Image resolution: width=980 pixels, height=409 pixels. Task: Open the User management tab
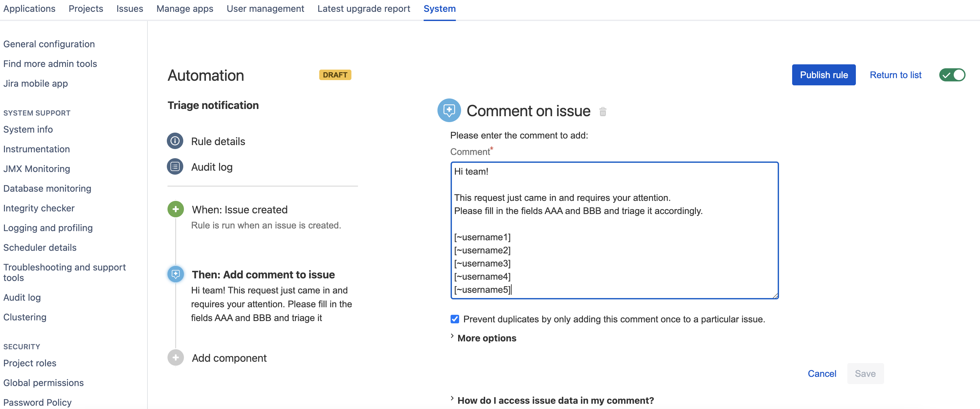[265, 9]
